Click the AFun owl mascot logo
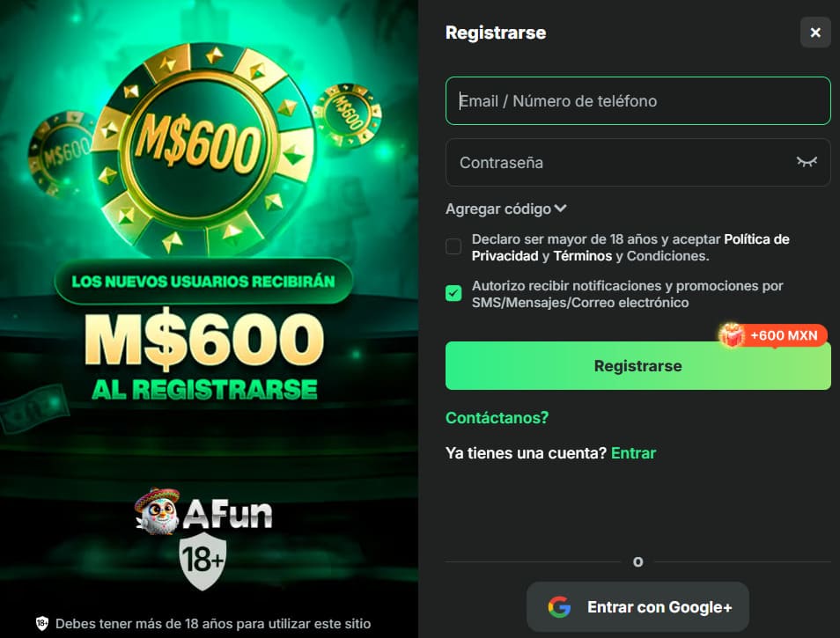 [157, 511]
